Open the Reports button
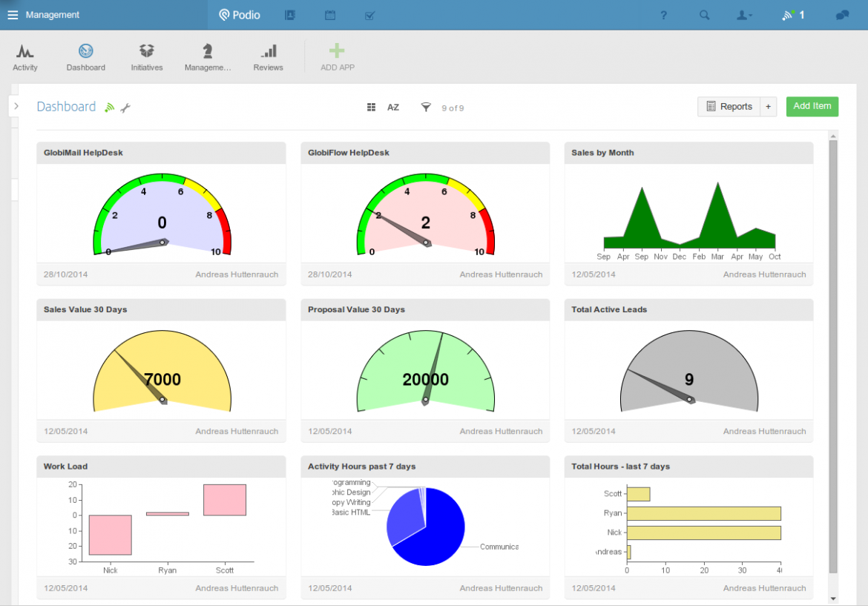The height and width of the screenshot is (606, 868). (731, 106)
